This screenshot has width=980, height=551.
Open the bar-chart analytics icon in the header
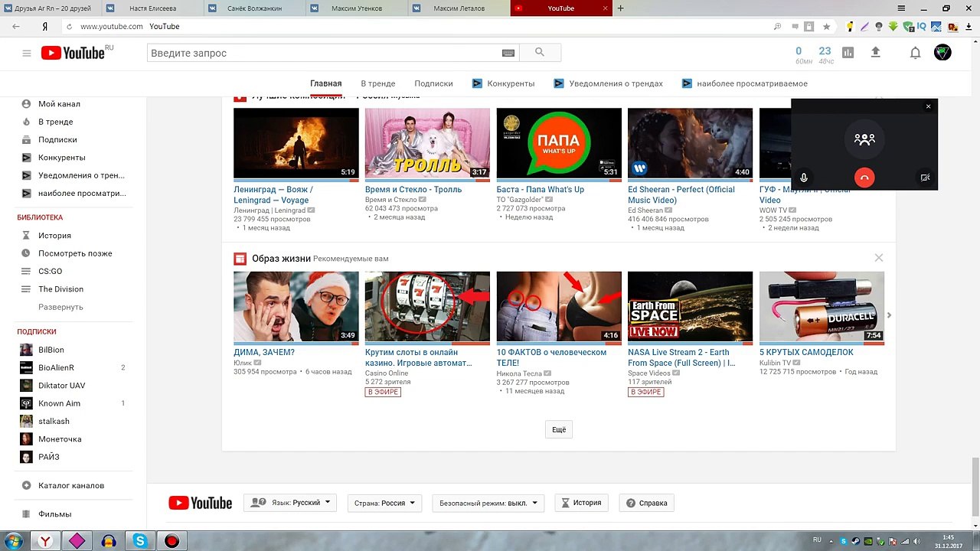[x=848, y=53]
